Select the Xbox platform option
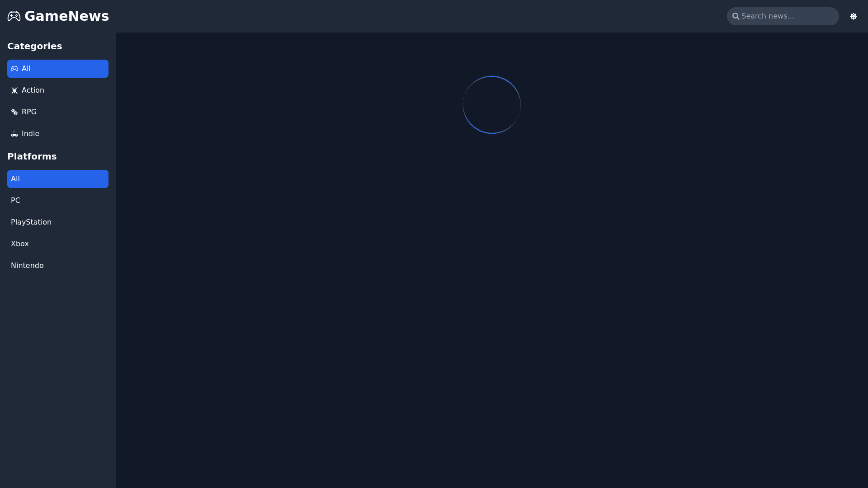868x488 pixels. [x=58, y=244]
